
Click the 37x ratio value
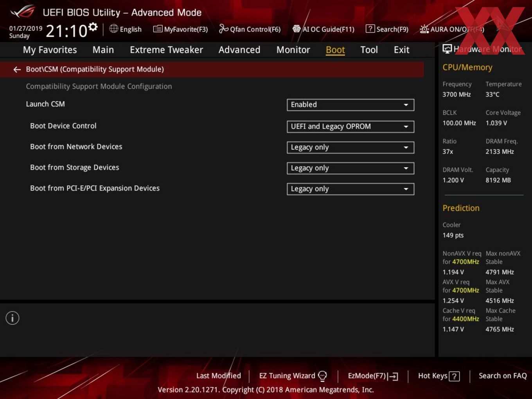[x=448, y=152]
